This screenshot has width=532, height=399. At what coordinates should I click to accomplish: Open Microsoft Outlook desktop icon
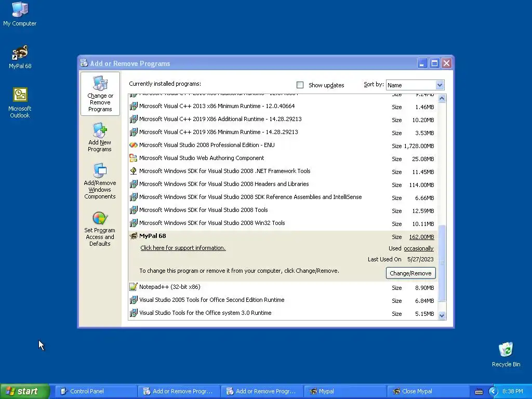pos(20,103)
